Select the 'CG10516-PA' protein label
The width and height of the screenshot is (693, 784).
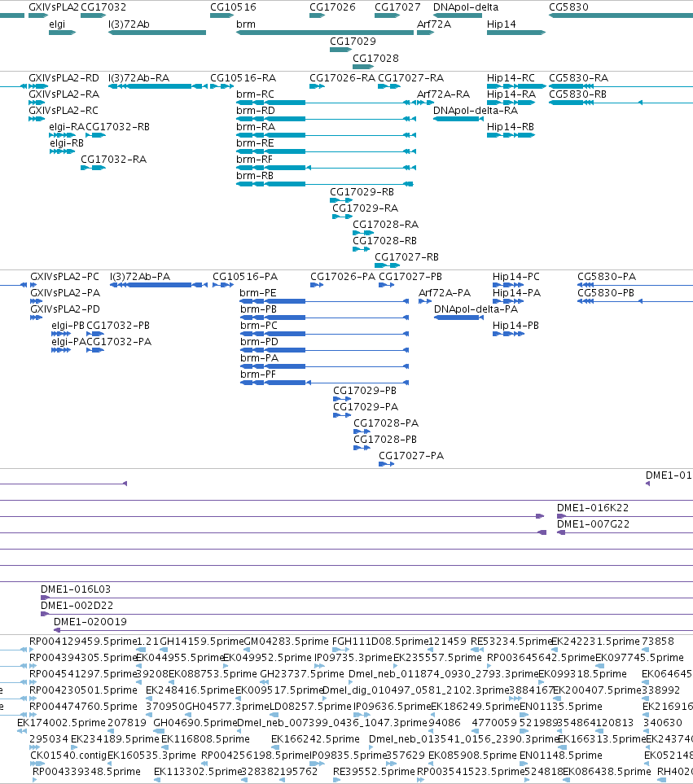click(x=245, y=277)
